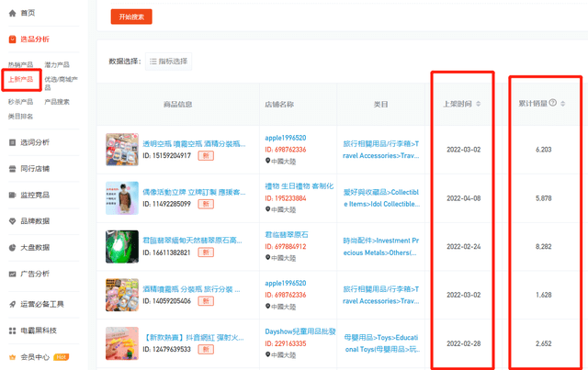The height and width of the screenshot is (370, 588).
Task: Click shop ID 229163335
Action: point(286,343)
